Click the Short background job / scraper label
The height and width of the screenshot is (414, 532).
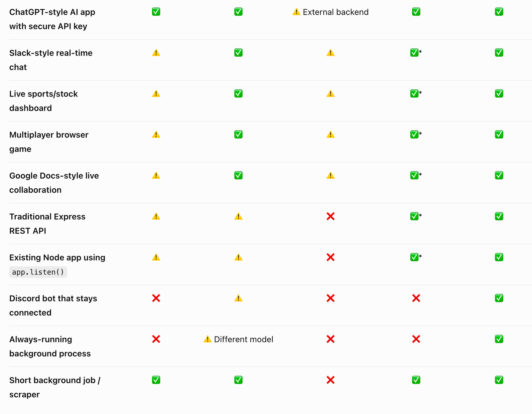click(55, 387)
